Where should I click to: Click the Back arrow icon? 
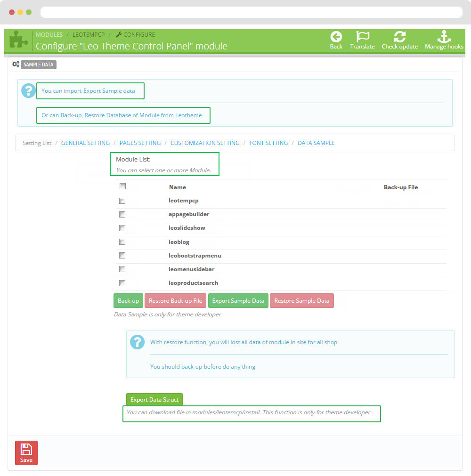(336, 37)
